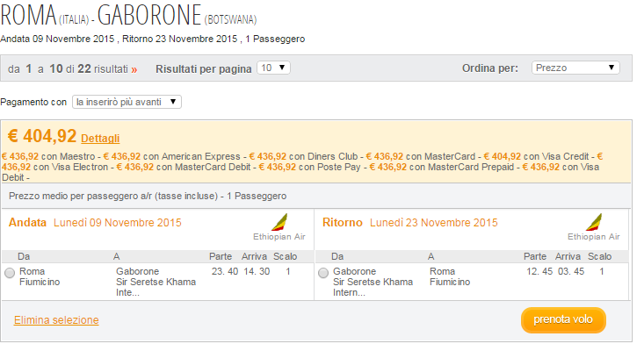Click the outbound Ethiopian Air carrier name
The width and height of the screenshot is (644, 351).
pyautogui.click(x=279, y=237)
